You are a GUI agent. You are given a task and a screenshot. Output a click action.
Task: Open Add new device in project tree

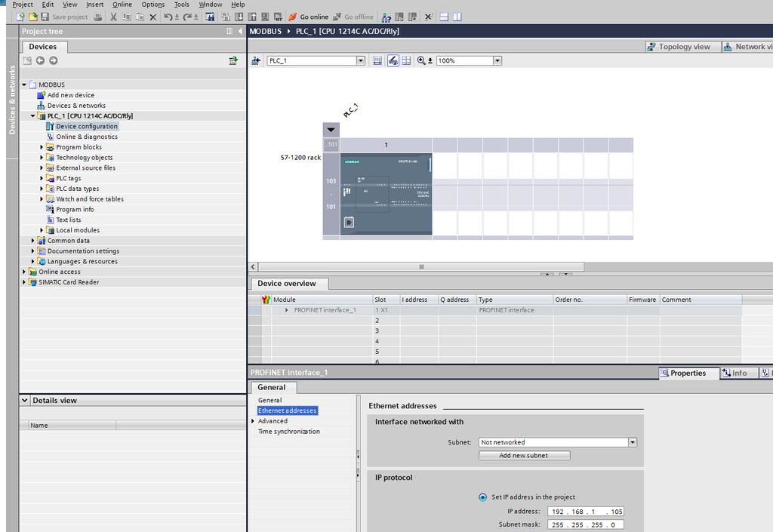tap(70, 95)
